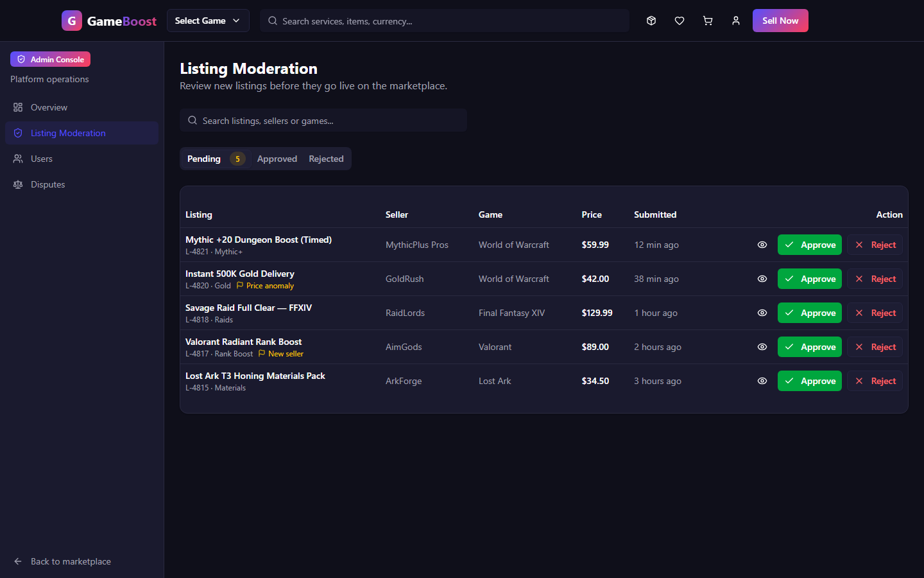Approve the Valorant Radiant Rank Boost listing
Image resolution: width=924 pixels, height=578 pixels.
pos(810,347)
